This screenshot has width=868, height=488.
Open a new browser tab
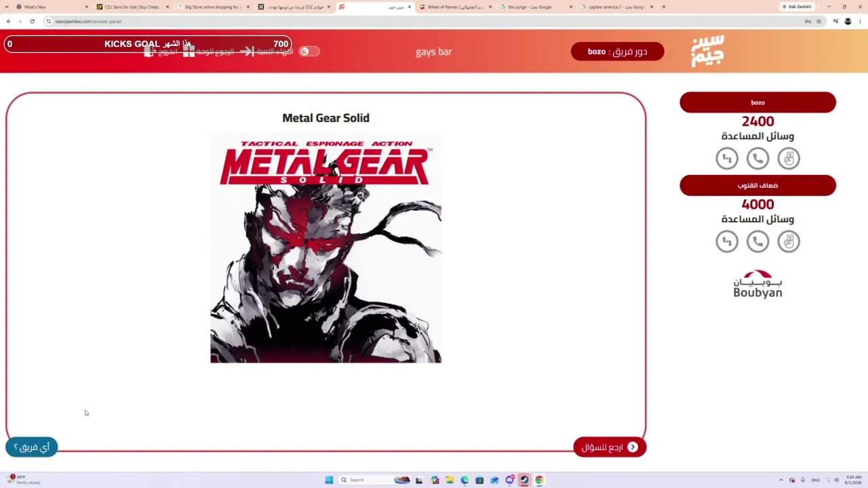[663, 7]
